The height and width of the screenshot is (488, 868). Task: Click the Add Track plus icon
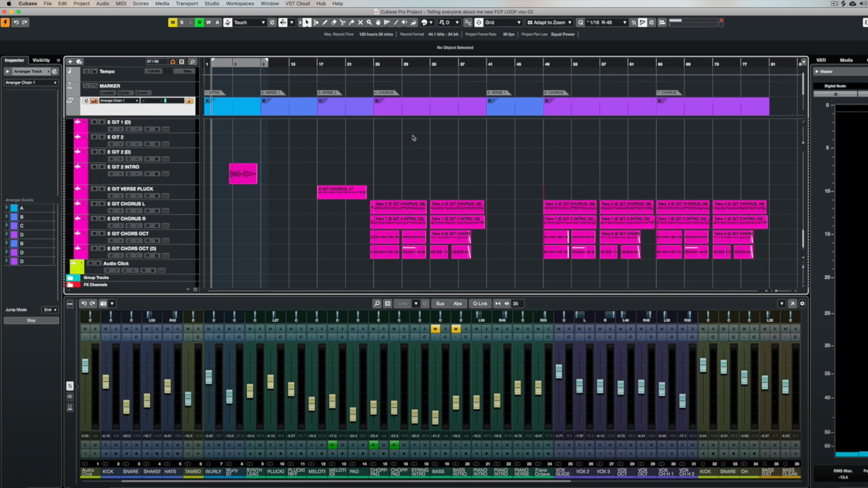[70, 62]
